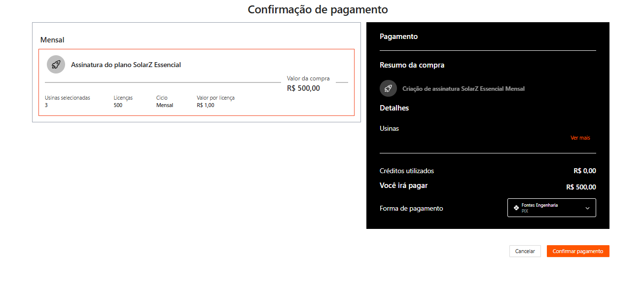Click the Confirmação de pagamento page title
This screenshot has height=296, width=644.
318,9
